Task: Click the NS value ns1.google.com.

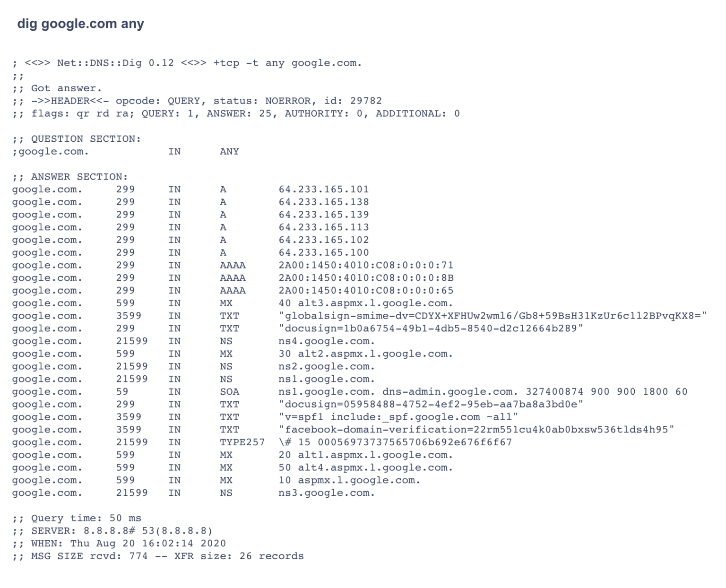Action: click(327, 379)
